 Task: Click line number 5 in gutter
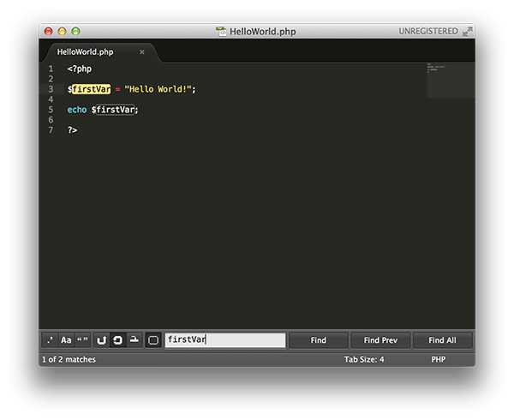tap(51, 110)
